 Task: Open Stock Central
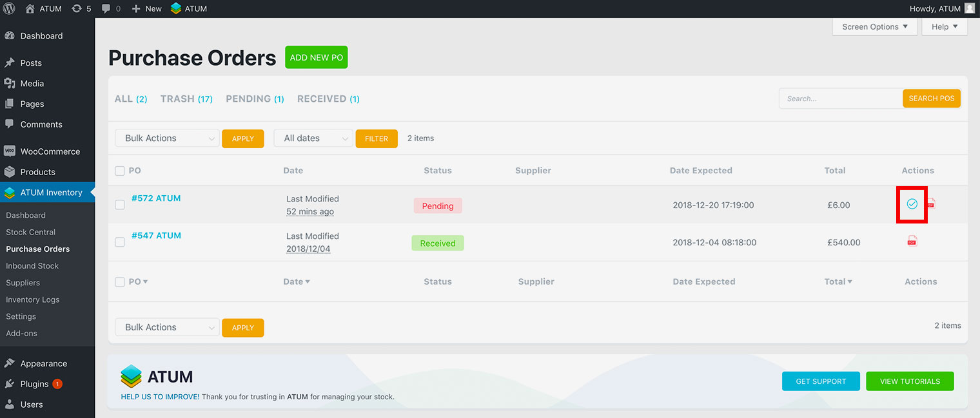pos(31,233)
